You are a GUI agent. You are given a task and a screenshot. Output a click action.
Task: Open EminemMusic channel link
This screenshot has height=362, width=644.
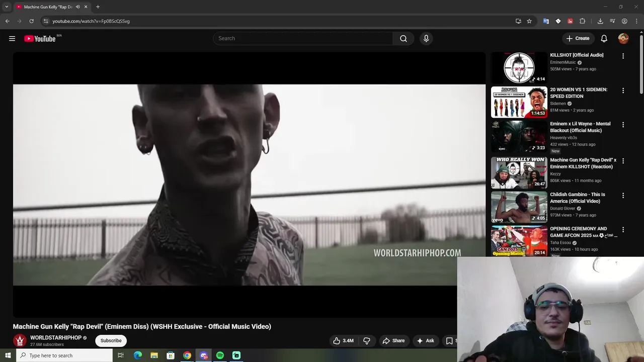(563, 62)
